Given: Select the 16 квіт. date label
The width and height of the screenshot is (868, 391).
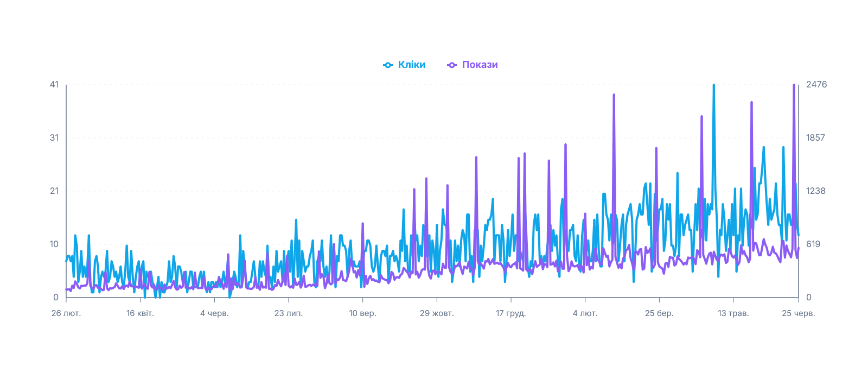Looking at the screenshot, I should coord(140,313).
